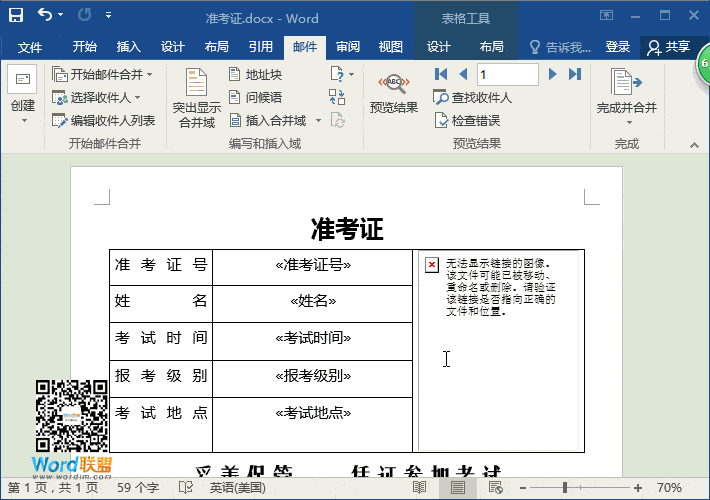The height and width of the screenshot is (500, 710).
Task: Open the Review (审阅) tab
Action: [348, 47]
